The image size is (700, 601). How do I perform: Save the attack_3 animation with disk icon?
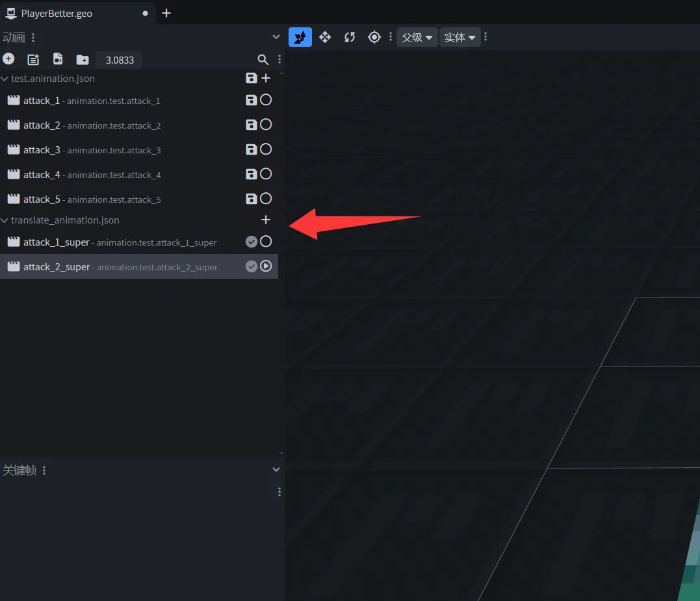tap(252, 149)
